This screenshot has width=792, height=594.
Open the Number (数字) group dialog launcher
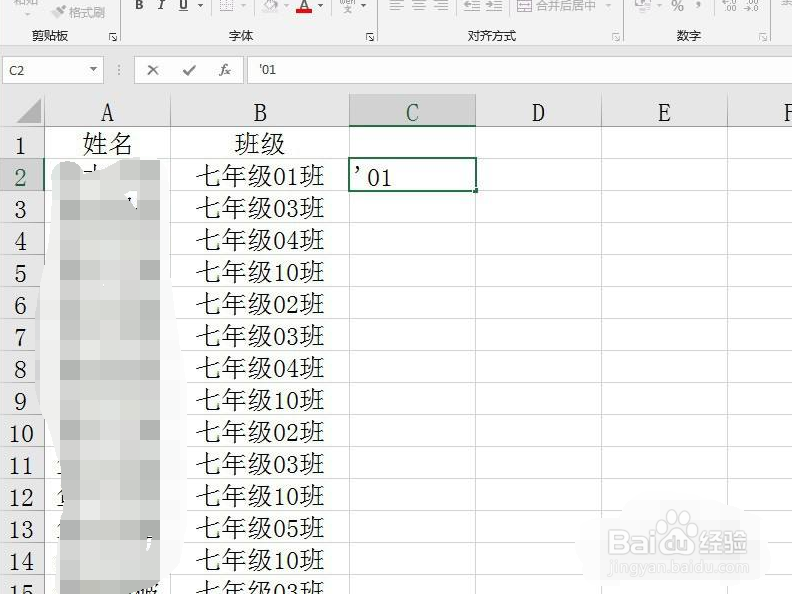pos(763,37)
